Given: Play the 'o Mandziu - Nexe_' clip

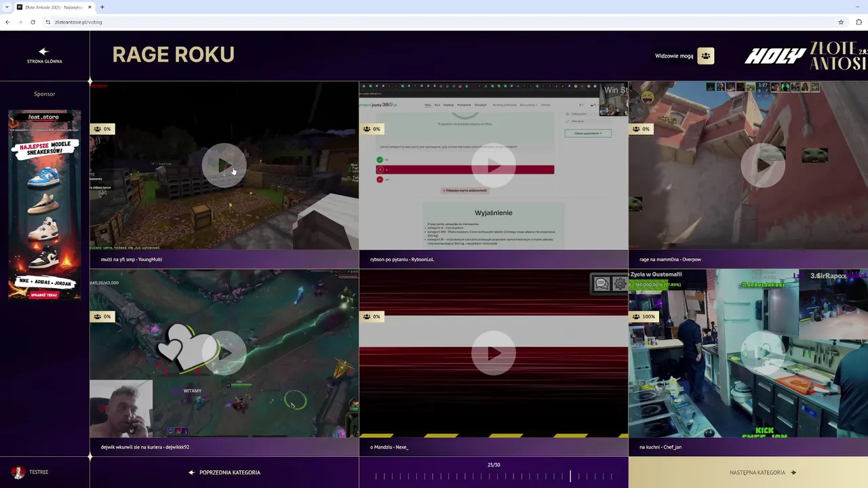Looking at the screenshot, I should (x=493, y=353).
